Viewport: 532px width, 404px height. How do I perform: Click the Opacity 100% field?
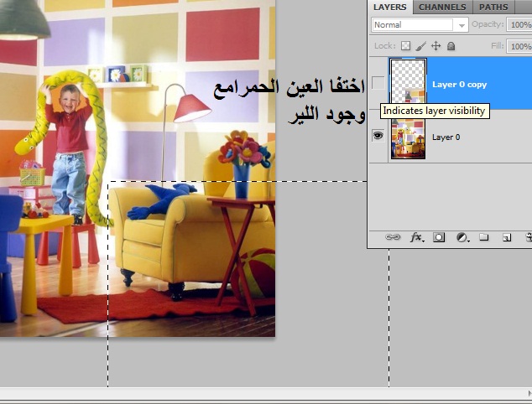[x=520, y=25]
